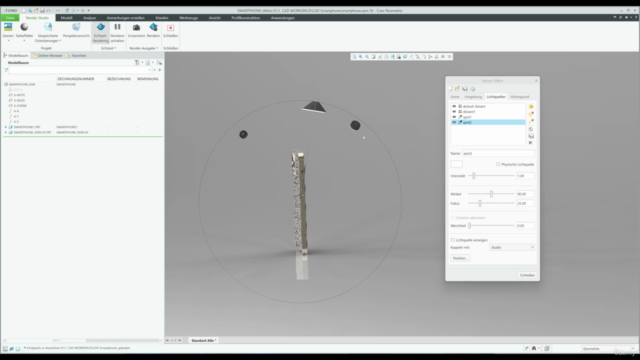Delete selected light with X icon
The height and width of the screenshot is (360, 640).
point(531,143)
